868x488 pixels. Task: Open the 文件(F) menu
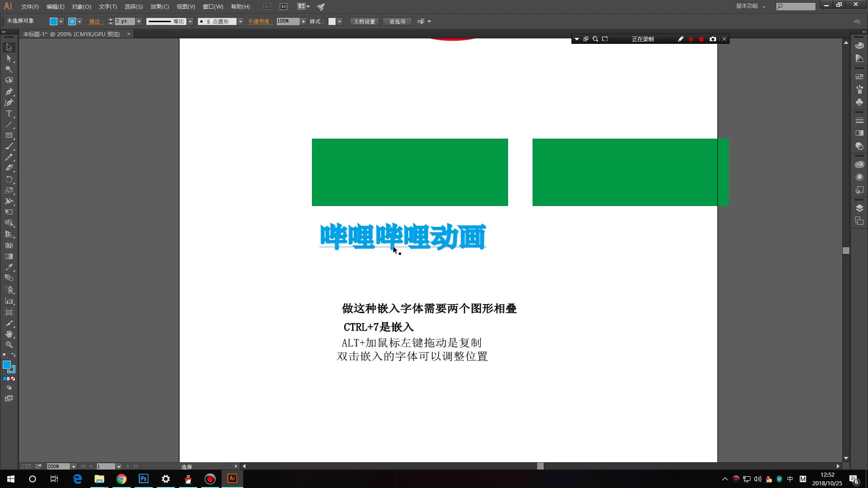(x=30, y=7)
